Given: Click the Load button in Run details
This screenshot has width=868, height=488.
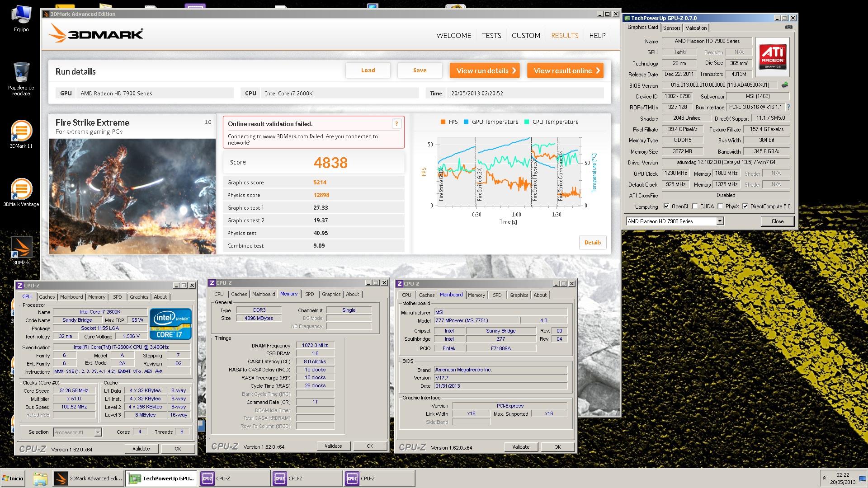Looking at the screenshot, I should [368, 70].
